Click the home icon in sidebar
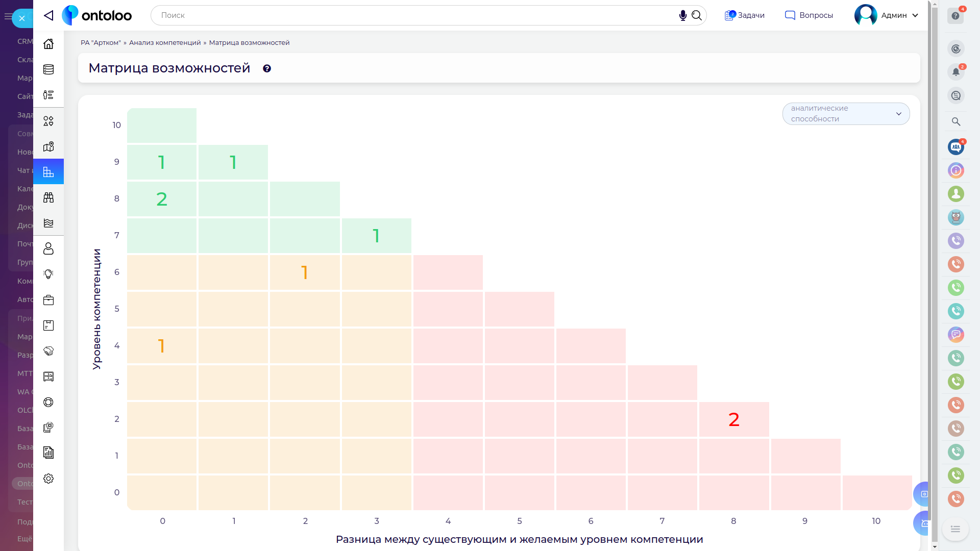 [48, 44]
